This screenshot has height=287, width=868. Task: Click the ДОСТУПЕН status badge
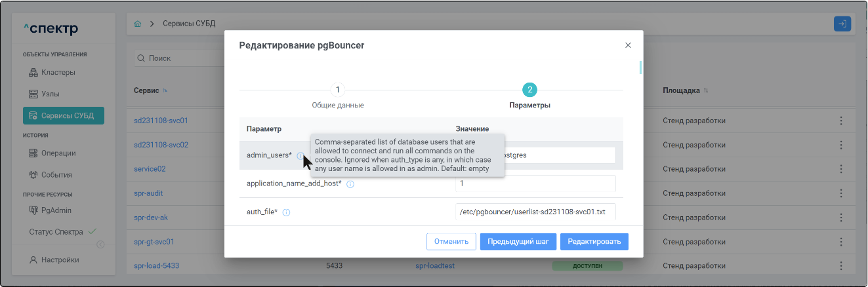(x=587, y=266)
